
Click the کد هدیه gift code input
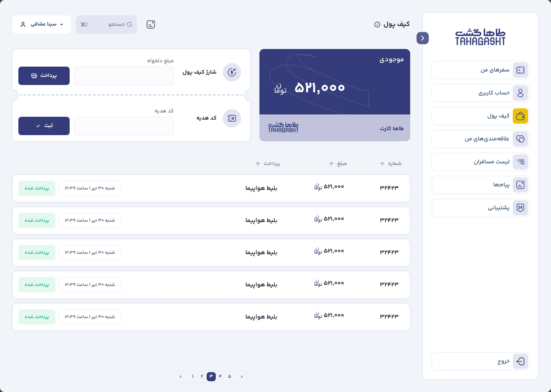pos(124,126)
